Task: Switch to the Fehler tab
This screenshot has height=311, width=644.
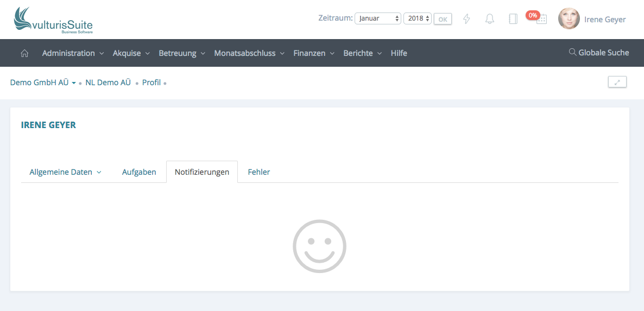Action: point(259,172)
